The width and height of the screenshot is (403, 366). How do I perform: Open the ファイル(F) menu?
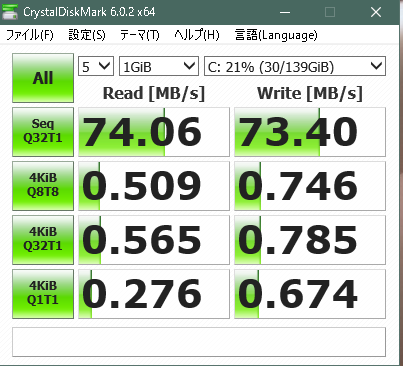click(x=30, y=35)
